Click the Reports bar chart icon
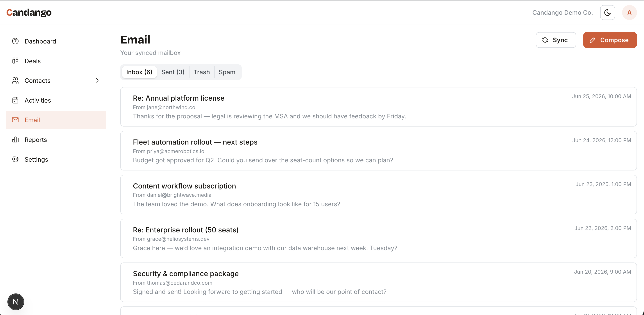This screenshot has height=315, width=644. pyautogui.click(x=15, y=139)
